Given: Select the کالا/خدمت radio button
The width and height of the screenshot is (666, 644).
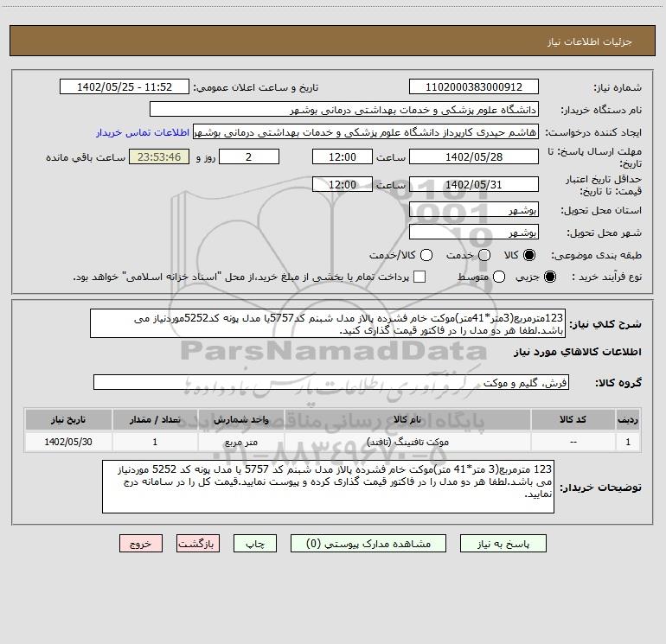Looking at the screenshot, I should pos(426,255).
